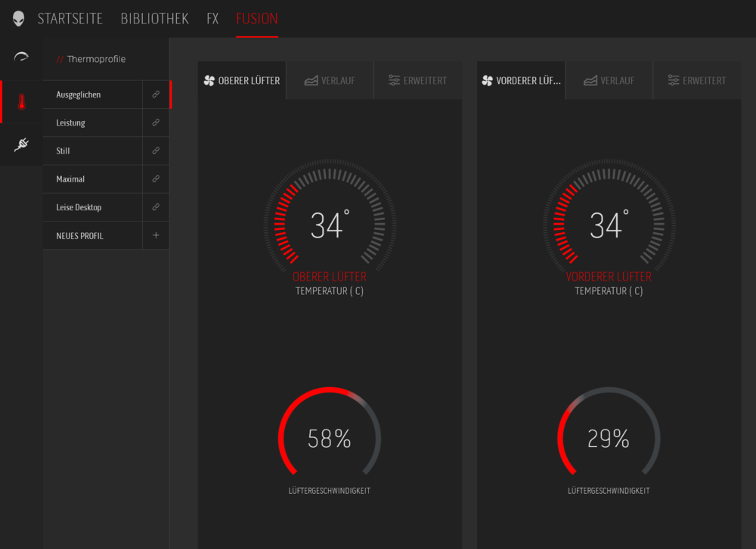
Task: Click link icon next to Ausgeglichen profile
Action: tap(156, 95)
